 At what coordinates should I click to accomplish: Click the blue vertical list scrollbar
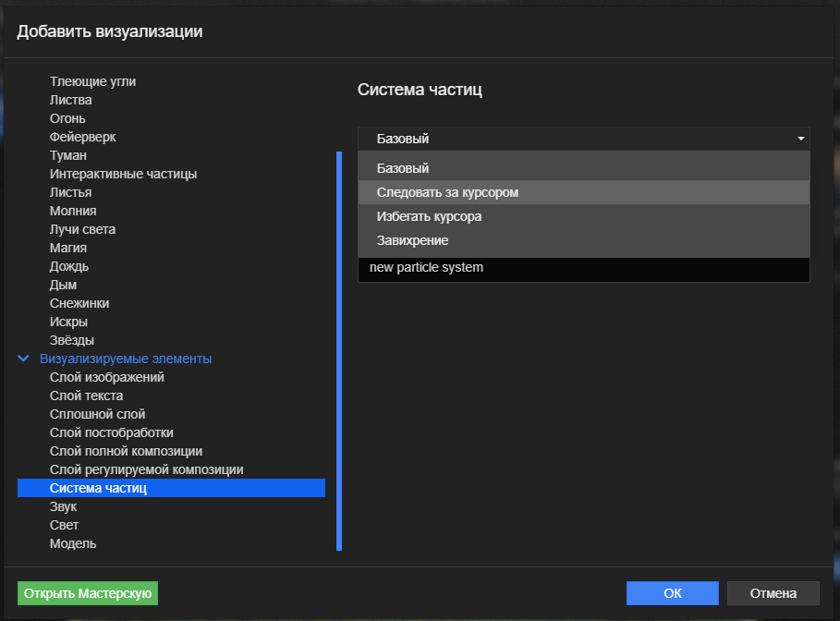(339, 351)
